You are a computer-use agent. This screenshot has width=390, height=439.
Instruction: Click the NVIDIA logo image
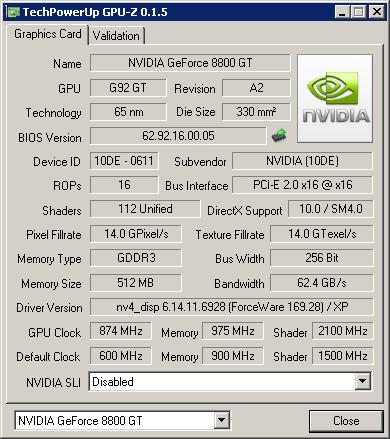335,99
